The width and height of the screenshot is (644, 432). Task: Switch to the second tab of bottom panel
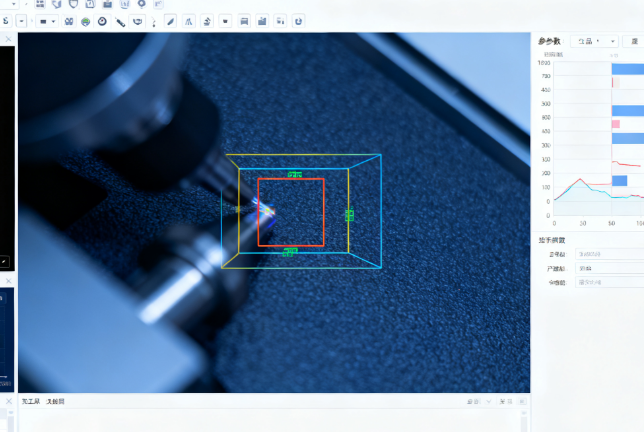tap(56, 401)
